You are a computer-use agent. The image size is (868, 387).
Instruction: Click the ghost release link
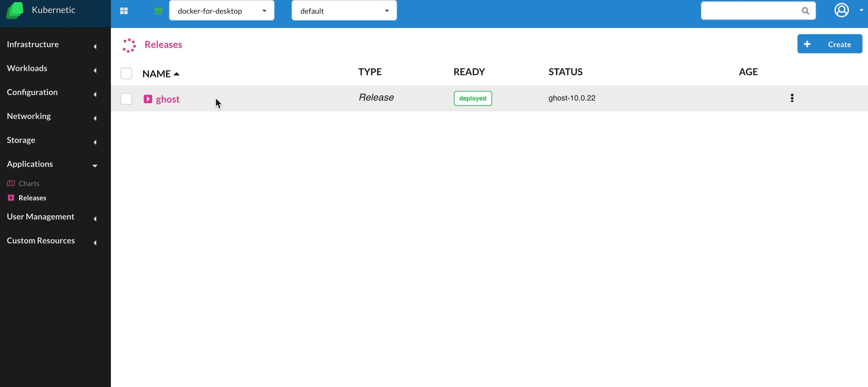tap(167, 98)
